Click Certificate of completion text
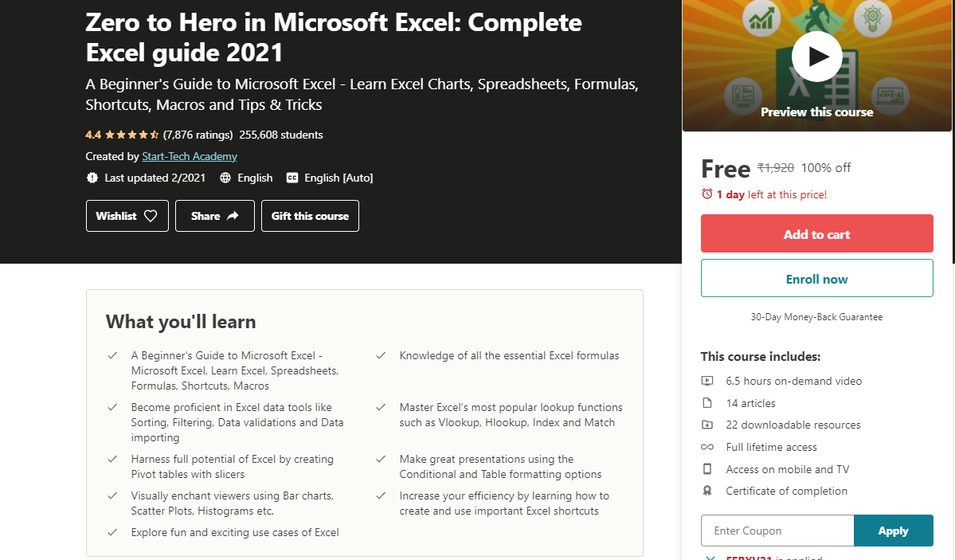The image size is (955, 560). pyautogui.click(x=786, y=491)
